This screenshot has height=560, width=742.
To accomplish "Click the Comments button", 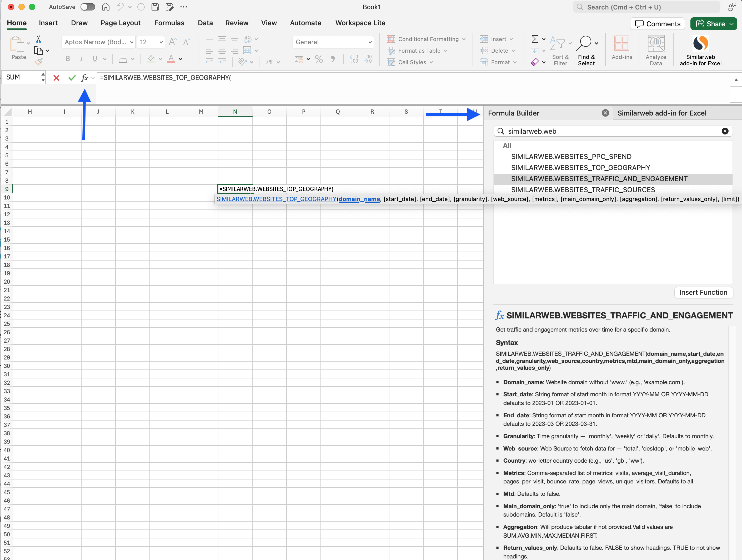I will click(x=658, y=24).
